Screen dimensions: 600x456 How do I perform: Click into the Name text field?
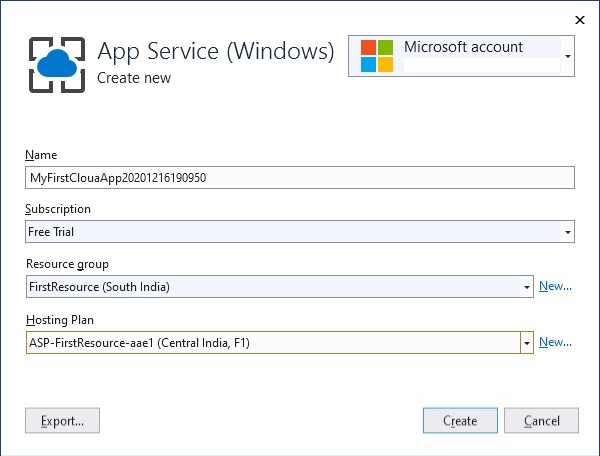[x=300, y=178]
